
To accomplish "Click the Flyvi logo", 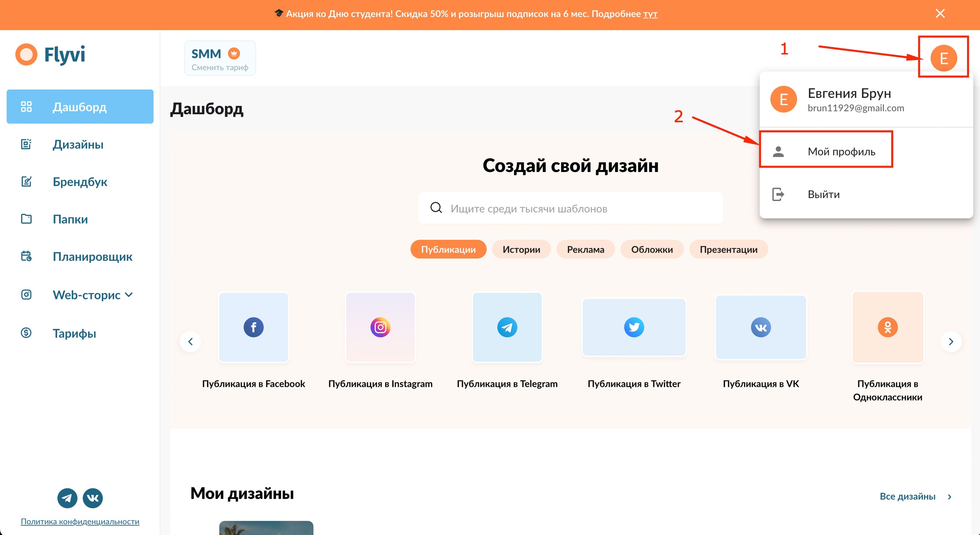I will click(x=51, y=54).
